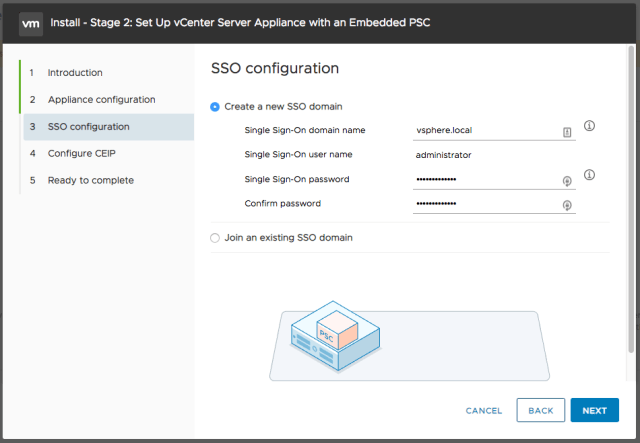The image size is (640, 443).
Task: Click the Single Sign-On user name label
Action: pyautogui.click(x=298, y=155)
